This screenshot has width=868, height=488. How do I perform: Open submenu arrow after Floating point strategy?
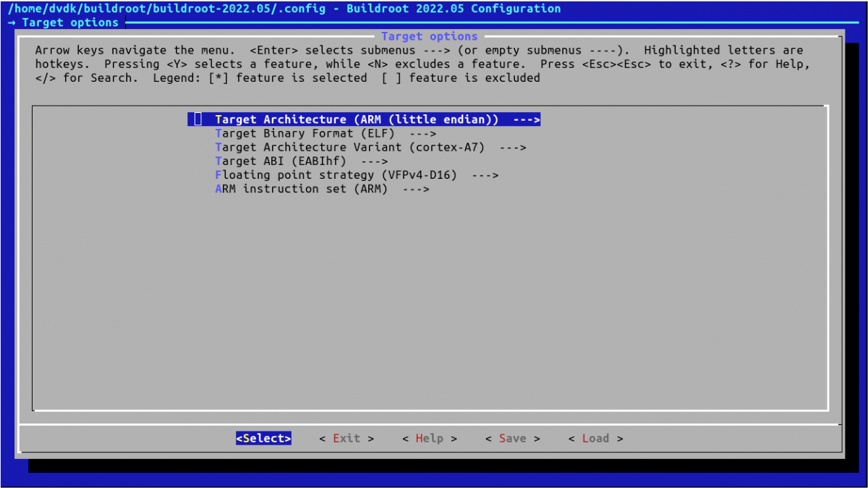(x=485, y=174)
